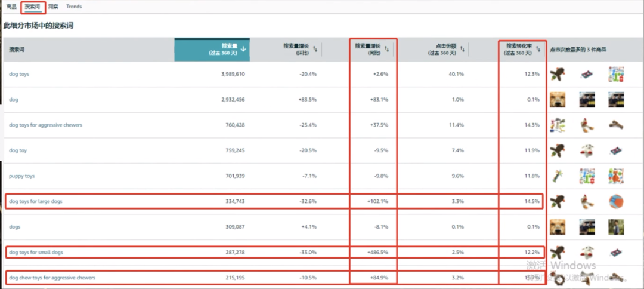Open the Trends tab
644x289 pixels.
coord(74,7)
